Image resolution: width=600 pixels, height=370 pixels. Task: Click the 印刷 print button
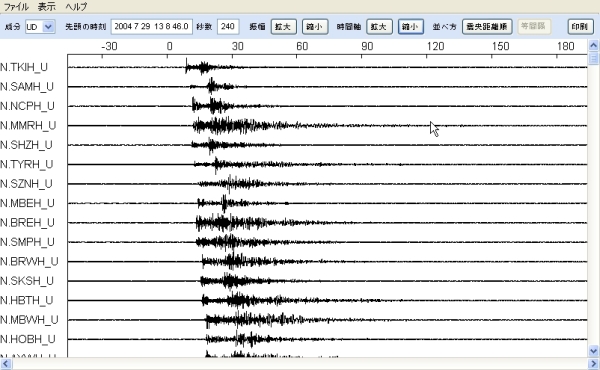pos(580,27)
